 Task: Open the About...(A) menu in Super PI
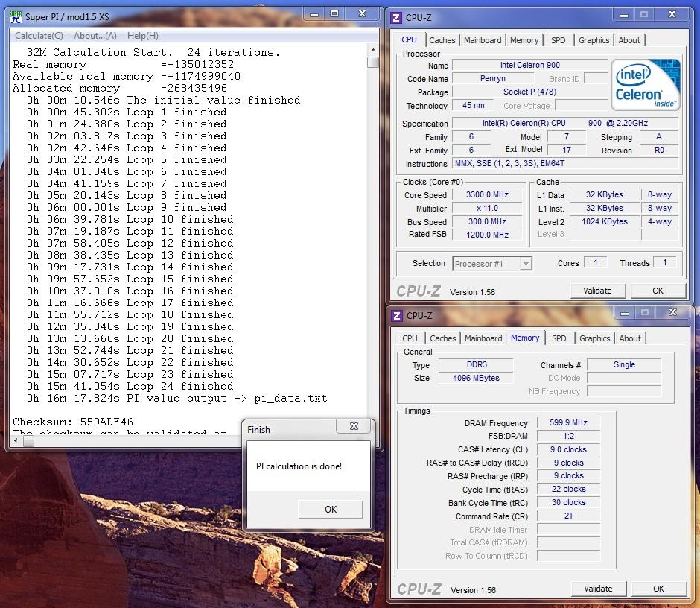pos(95,36)
